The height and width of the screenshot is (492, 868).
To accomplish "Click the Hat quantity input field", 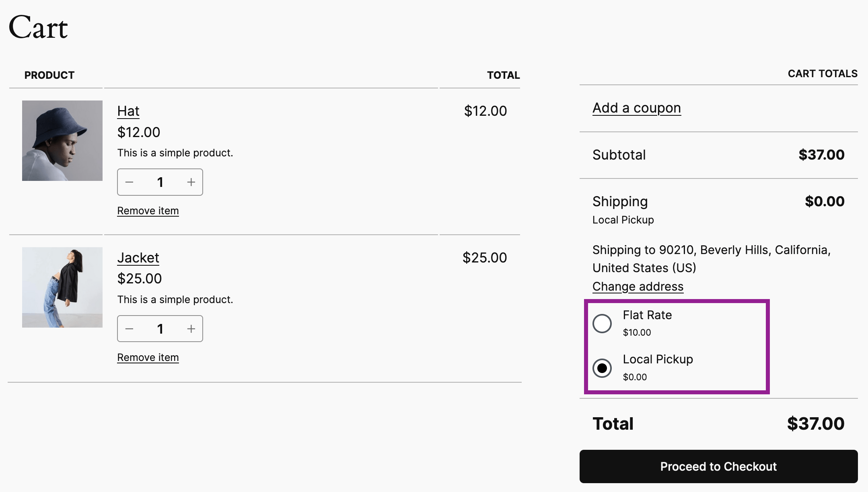I will click(x=160, y=182).
